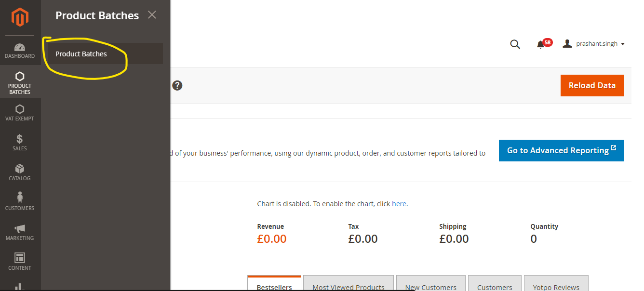Open the Customers person icon menu
The height and width of the screenshot is (291, 644).
(x=20, y=202)
